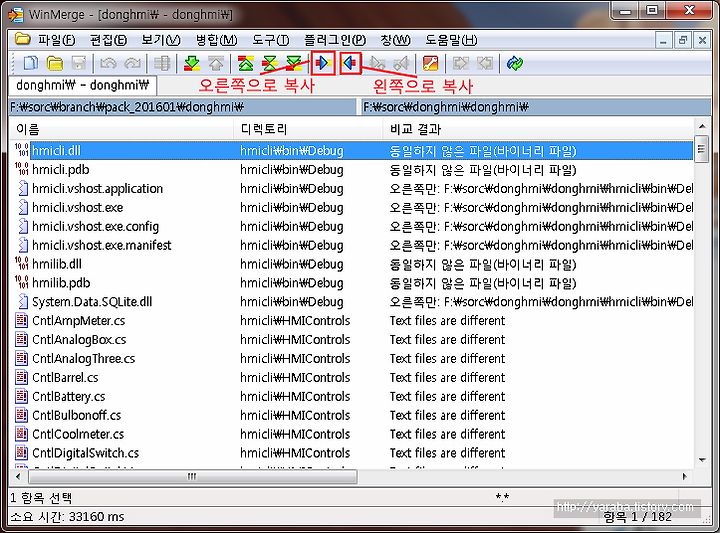The height and width of the screenshot is (533, 720).
Task: Click the WinMerge title bar application icon
Action: tap(15, 15)
